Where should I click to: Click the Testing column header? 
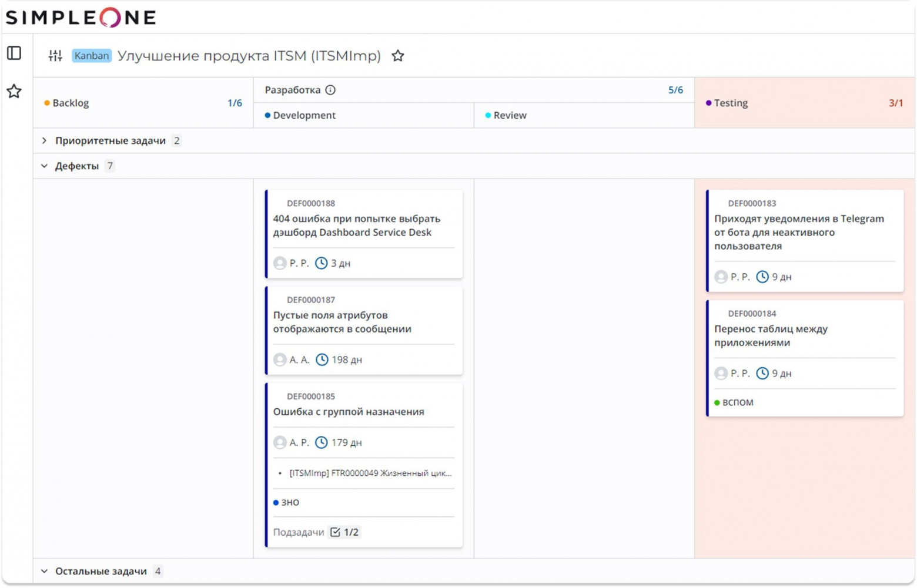click(x=805, y=103)
